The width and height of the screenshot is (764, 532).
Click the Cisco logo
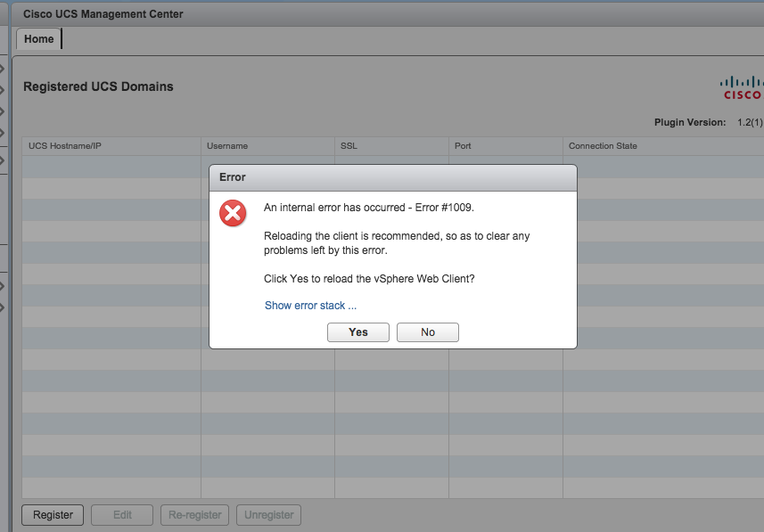pos(742,87)
